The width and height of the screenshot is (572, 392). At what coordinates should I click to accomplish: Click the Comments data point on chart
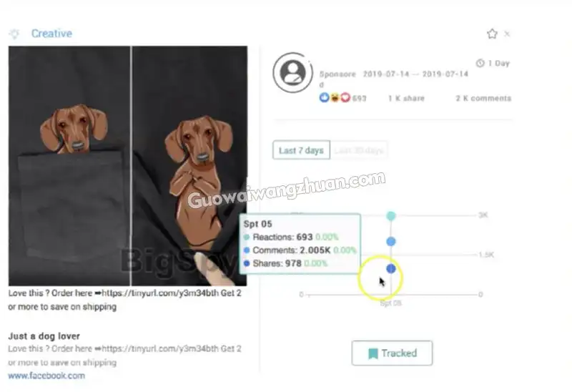pyautogui.click(x=390, y=241)
